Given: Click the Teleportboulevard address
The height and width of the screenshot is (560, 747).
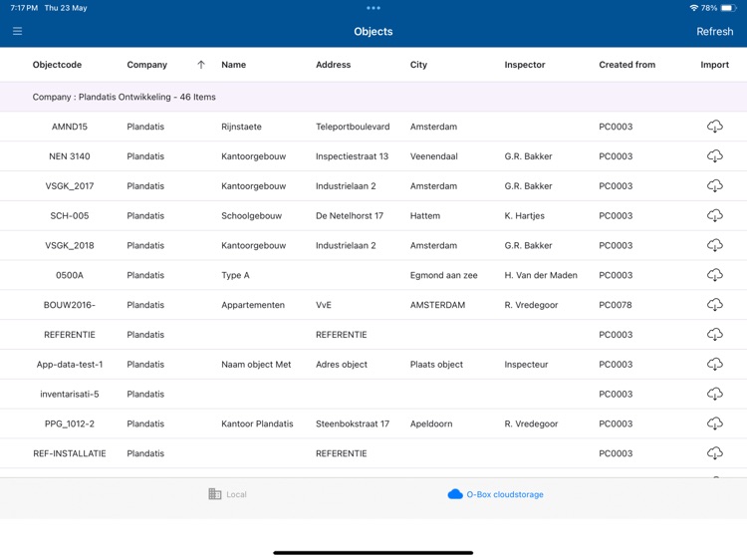Looking at the screenshot, I should click(x=353, y=127).
